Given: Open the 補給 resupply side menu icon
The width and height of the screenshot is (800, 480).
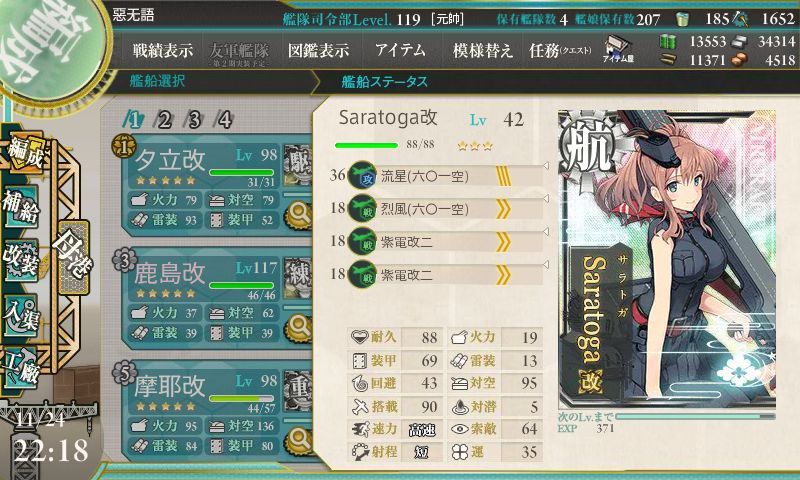Looking at the screenshot, I should (x=21, y=206).
